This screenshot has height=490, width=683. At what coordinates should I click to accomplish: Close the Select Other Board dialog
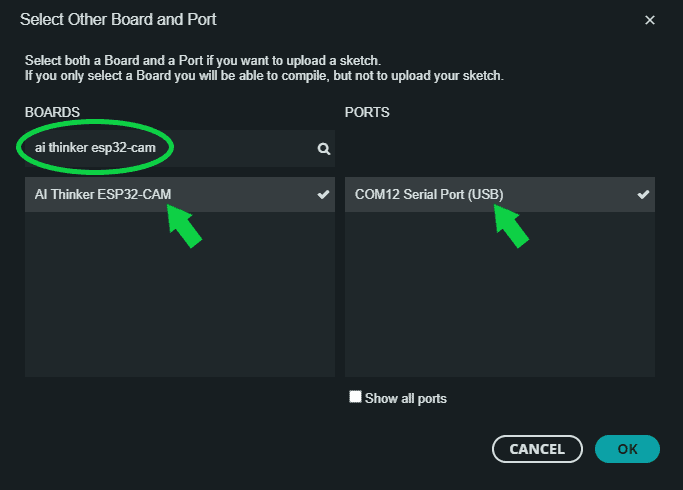pyautogui.click(x=650, y=20)
